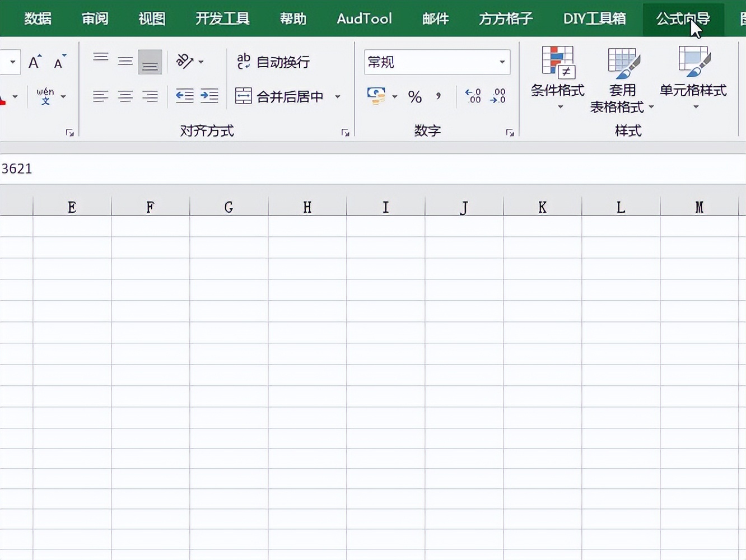Switch to the 开发工具 ribbon tab
The height and width of the screenshot is (560, 746).
[222, 18]
